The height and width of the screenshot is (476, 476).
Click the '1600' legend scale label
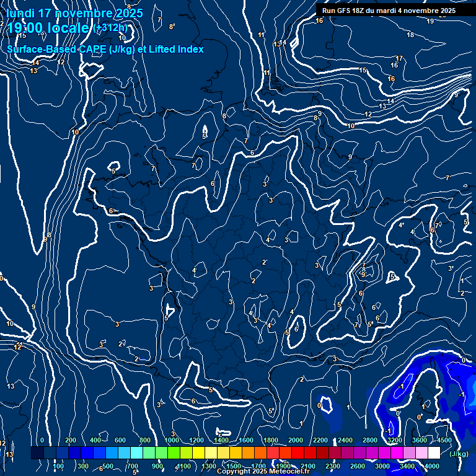point(246,440)
